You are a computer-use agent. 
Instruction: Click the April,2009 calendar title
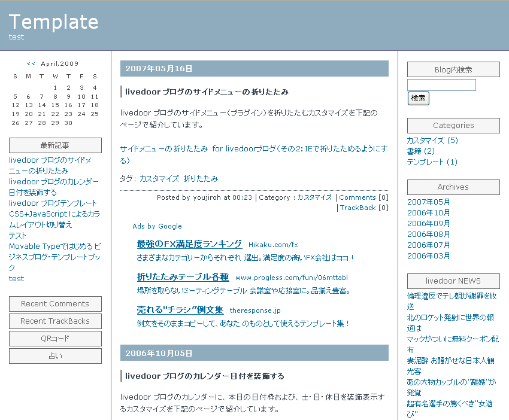(x=60, y=64)
